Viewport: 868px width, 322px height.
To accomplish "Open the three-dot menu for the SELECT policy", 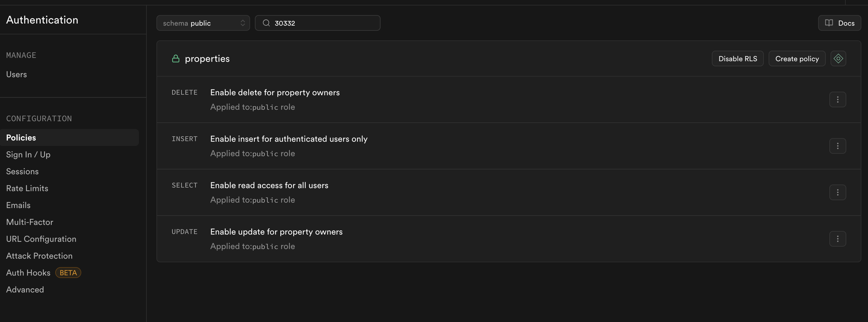I will tap(837, 192).
